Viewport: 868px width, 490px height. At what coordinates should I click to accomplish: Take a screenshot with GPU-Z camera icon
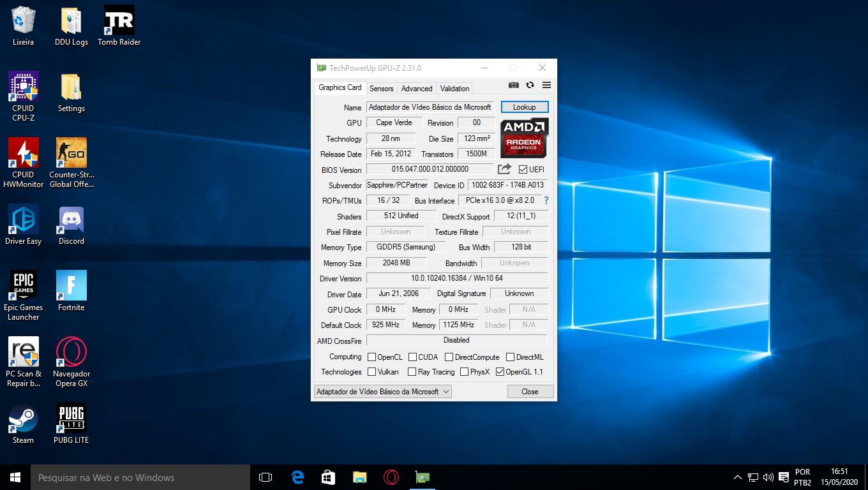(513, 85)
